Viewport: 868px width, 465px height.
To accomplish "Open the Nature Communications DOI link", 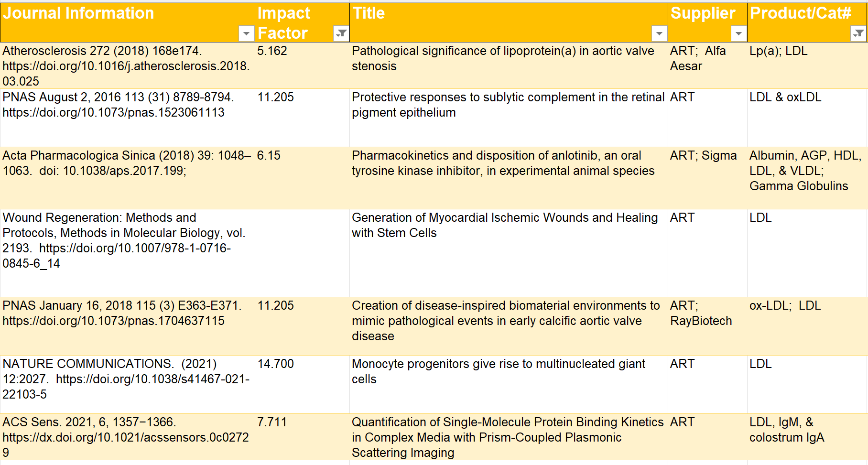I will 153,379.
